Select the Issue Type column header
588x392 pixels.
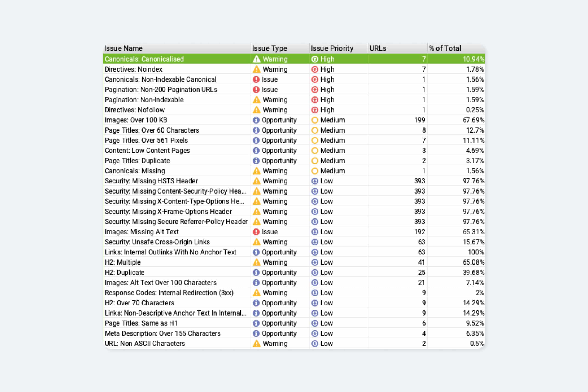(x=269, y=48)
